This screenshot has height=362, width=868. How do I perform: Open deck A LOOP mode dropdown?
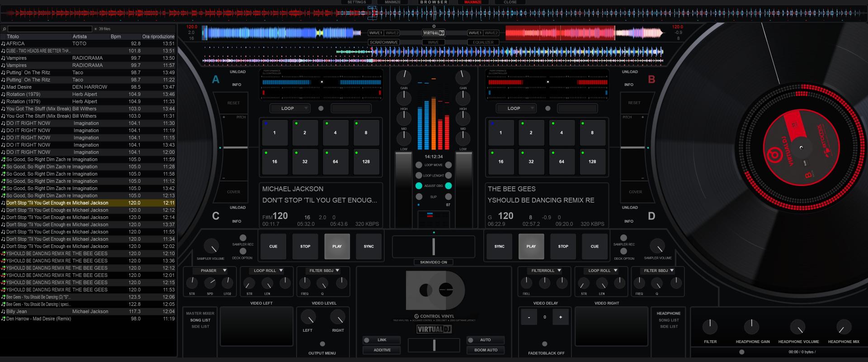[290, 109]
